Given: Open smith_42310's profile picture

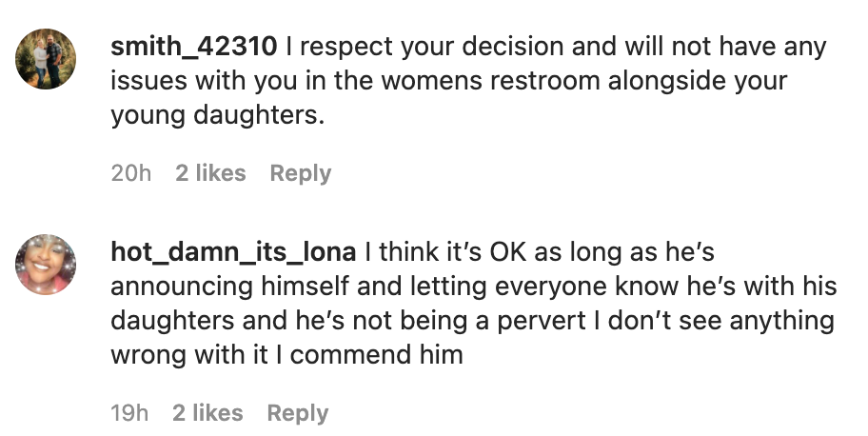Looking at the screenshot, I should pos(46,59).
